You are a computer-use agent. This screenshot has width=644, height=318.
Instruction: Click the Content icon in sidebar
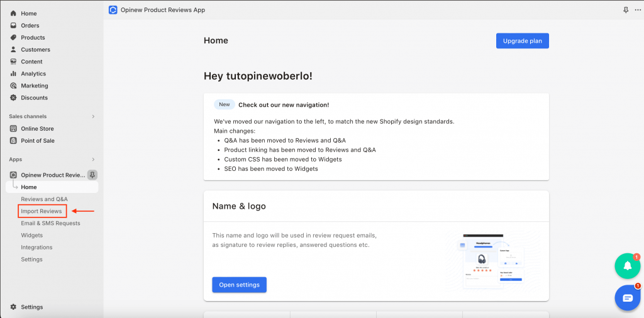(13, 62)
